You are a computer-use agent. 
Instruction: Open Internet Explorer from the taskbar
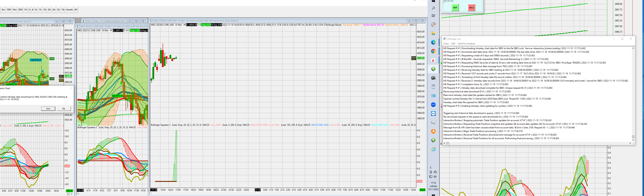tap(434, 149)
